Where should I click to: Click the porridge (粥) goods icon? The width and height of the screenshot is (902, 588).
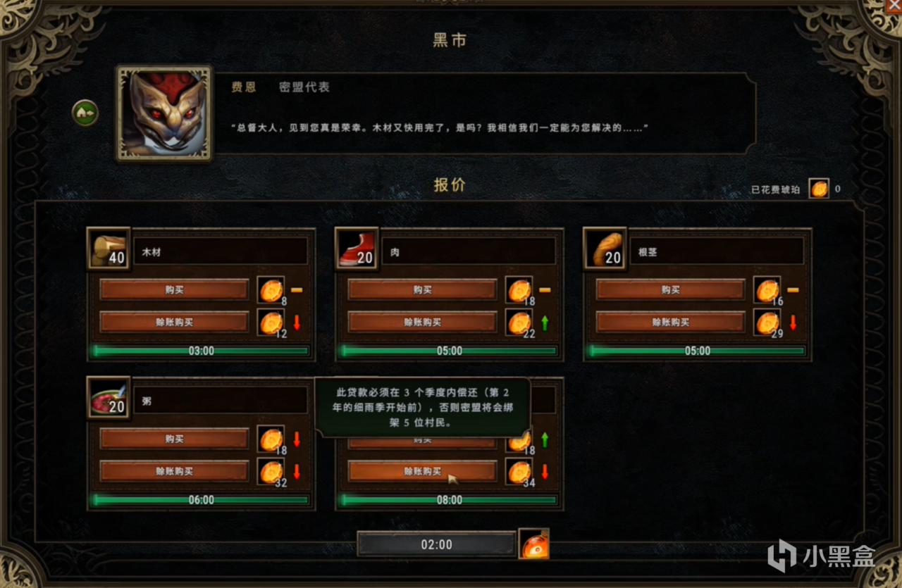click(109, 397)
